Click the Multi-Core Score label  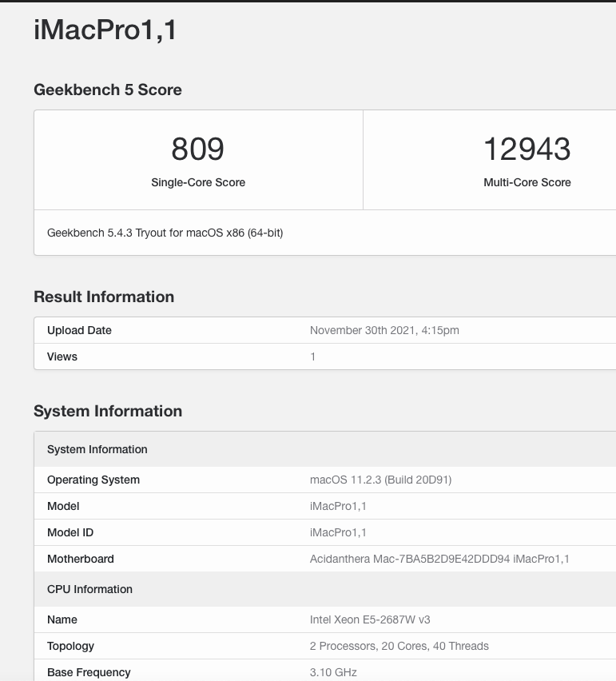click(x=527, y=182)
